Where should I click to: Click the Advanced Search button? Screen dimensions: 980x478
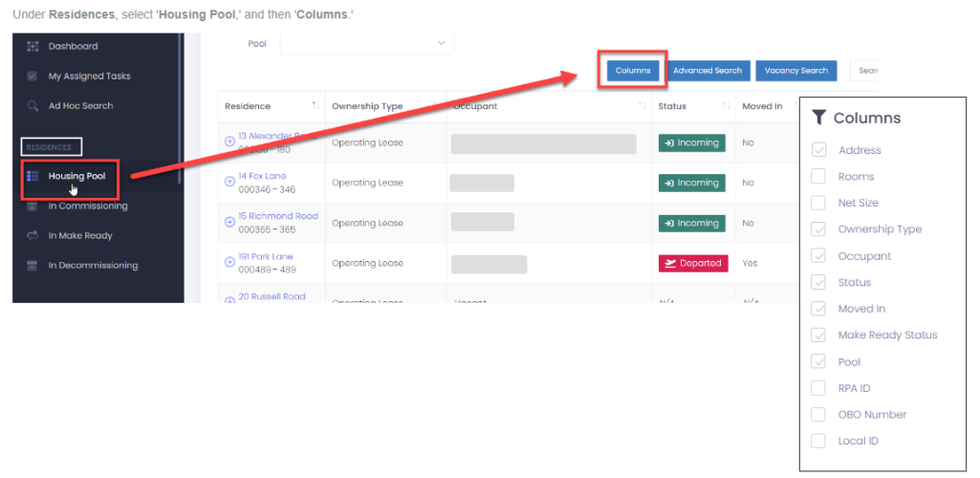pos(708,71)
